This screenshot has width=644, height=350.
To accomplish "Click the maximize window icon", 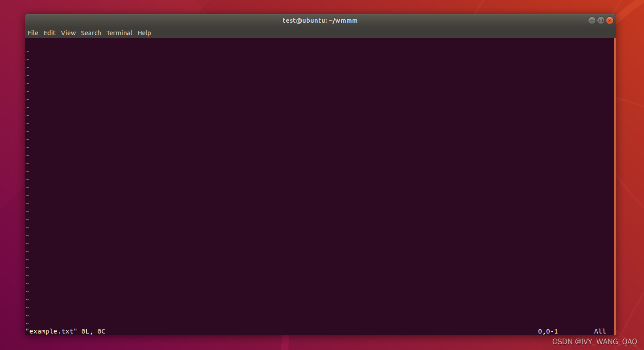I will (x=601, y=20).
